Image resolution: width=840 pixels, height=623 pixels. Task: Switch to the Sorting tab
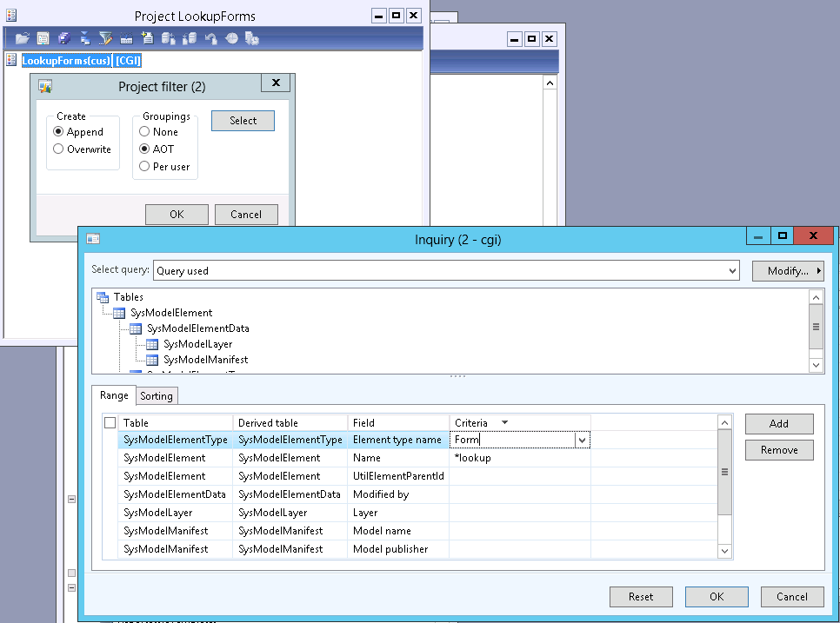[157, 396]
